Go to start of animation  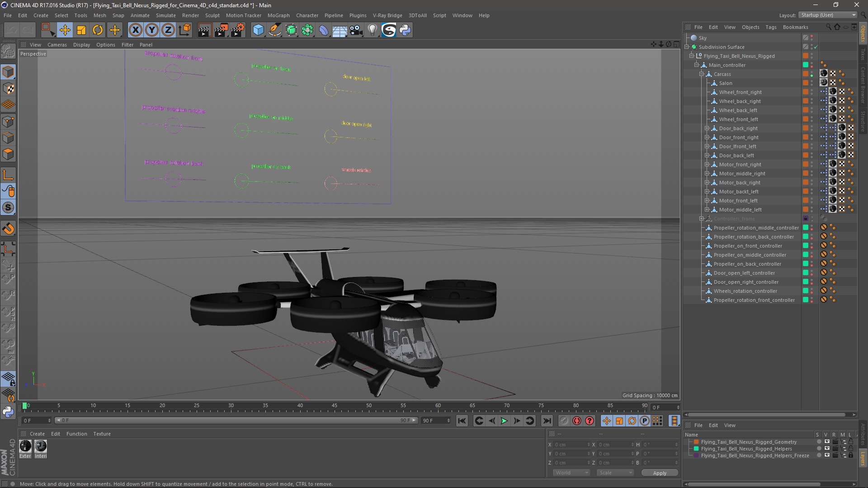click(462, 421)
